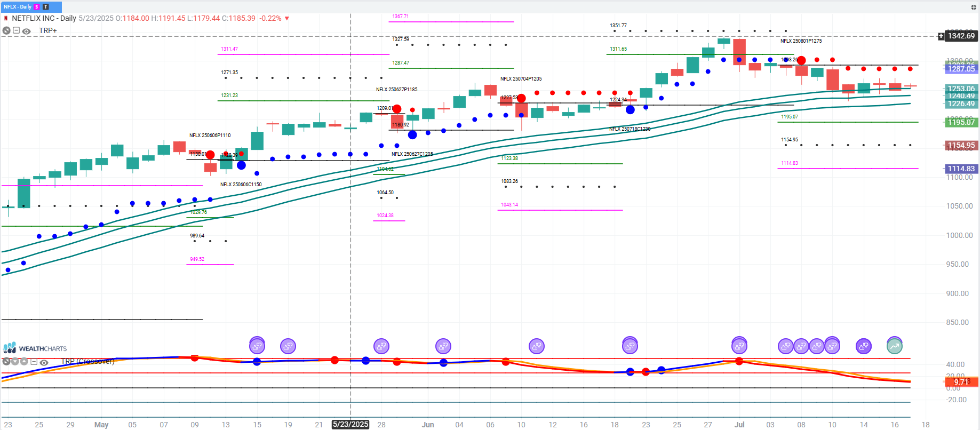The image size is (980, 430).
Task: Open the thumbs up/down marker above 14 July
Action: (x=864, y=346)
